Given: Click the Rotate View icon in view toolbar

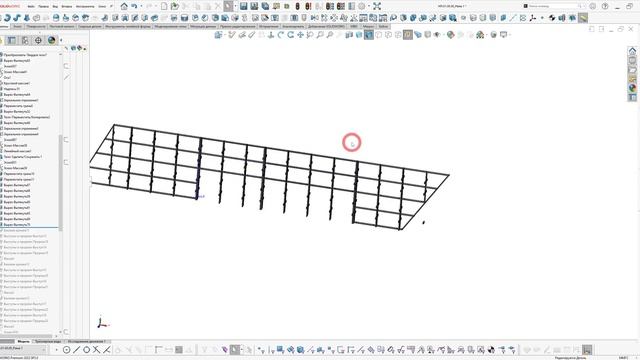Looking at the screenshot, I should 291,35.
